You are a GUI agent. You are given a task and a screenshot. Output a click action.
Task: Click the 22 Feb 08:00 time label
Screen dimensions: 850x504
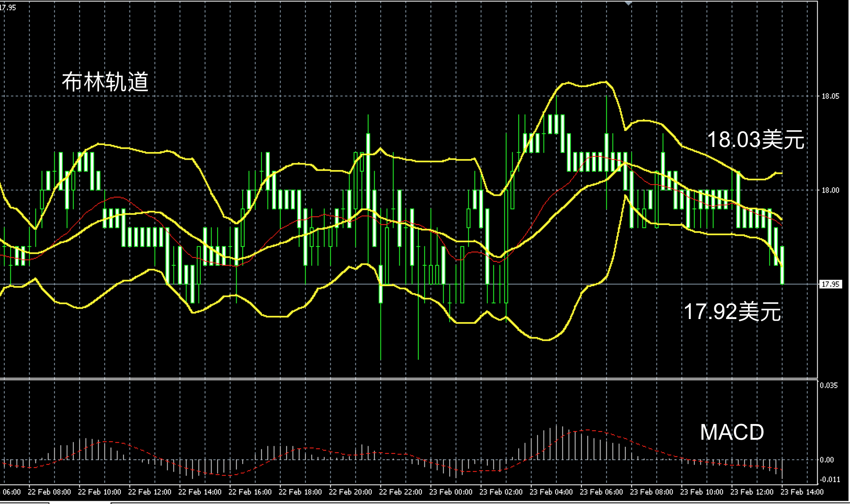[x=49, y=492]
